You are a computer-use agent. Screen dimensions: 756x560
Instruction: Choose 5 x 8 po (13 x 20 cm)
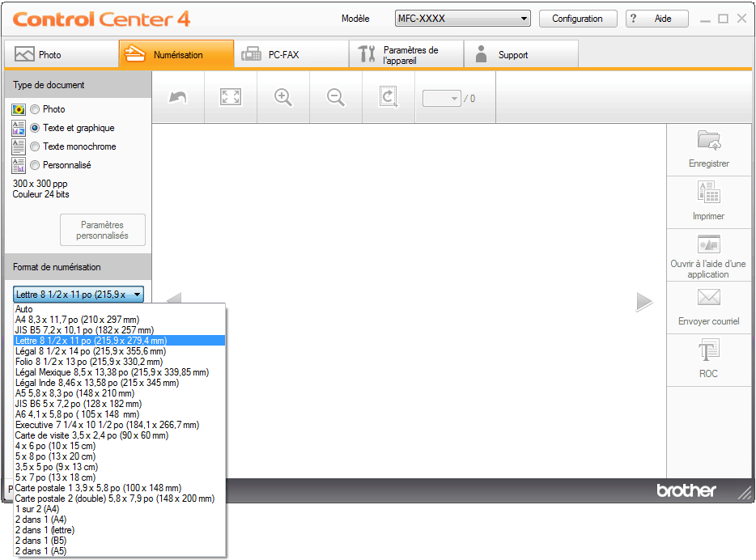[x=120, y=456]
